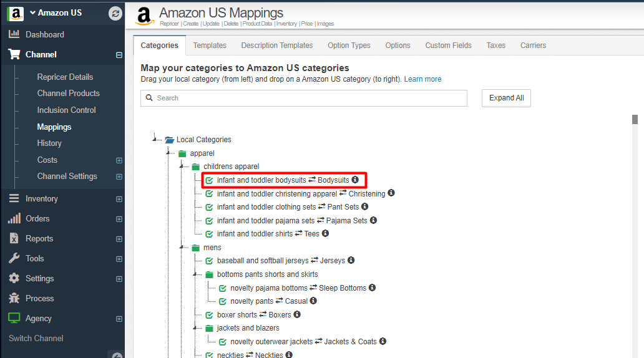Screen dimensions: 644x358
Task: Open the Learn more link
Action: coord(422,79)
